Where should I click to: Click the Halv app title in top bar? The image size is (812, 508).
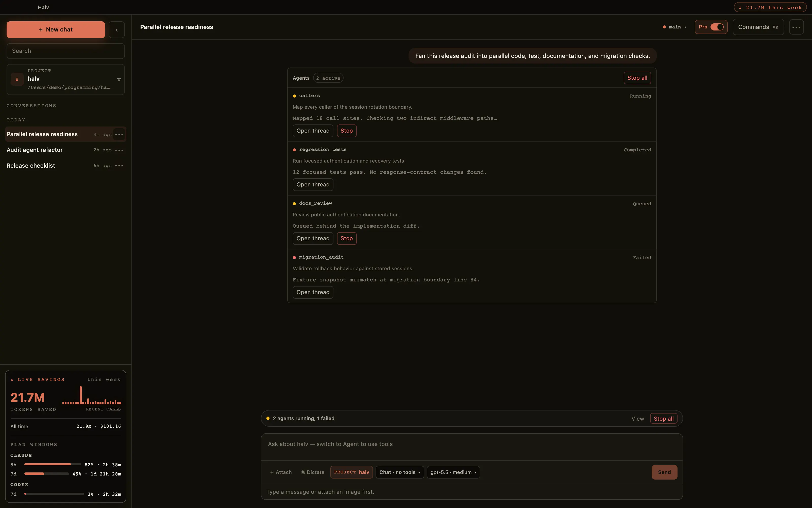pyautogui.click(x=43, y=7)
